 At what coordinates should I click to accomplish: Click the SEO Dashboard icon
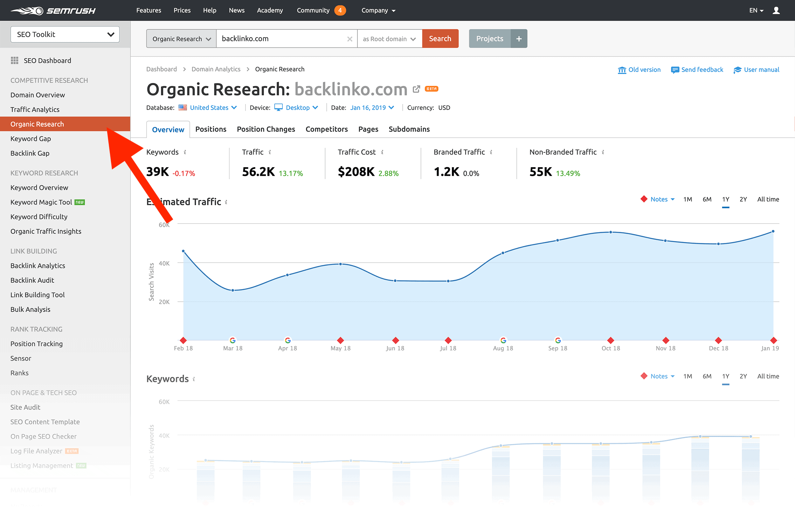14,60
